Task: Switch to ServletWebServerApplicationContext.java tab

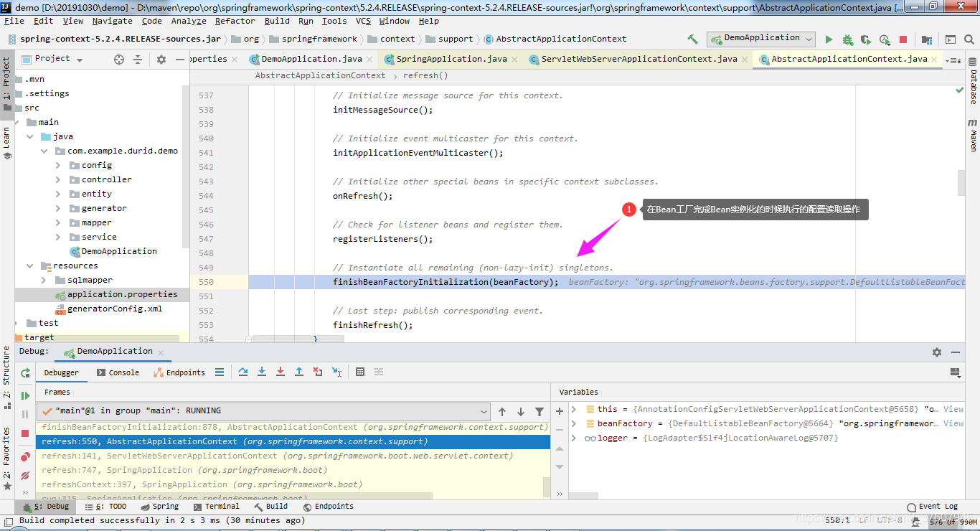Action: tap(639, 59)
